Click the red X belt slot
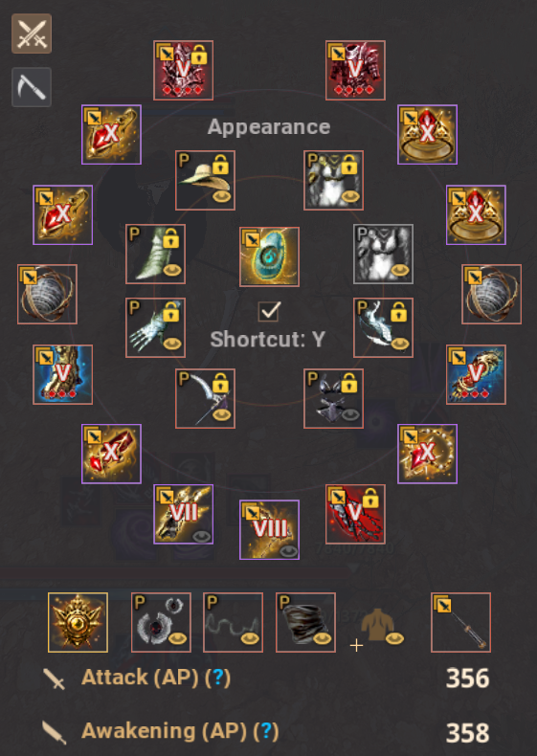Screen dimensions: 537x756 click(x=111, y=454)
